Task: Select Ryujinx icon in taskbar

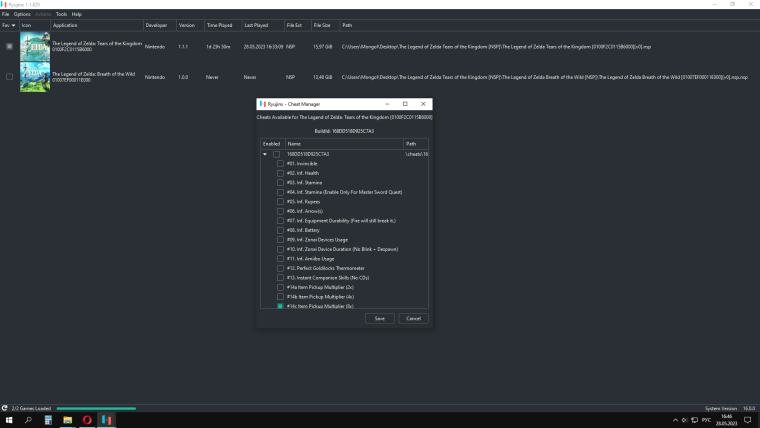Action: (107, 420)
